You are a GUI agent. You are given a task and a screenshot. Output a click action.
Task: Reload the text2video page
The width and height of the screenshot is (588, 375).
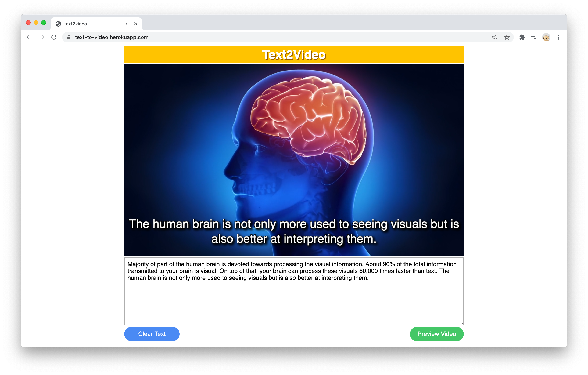54,37
